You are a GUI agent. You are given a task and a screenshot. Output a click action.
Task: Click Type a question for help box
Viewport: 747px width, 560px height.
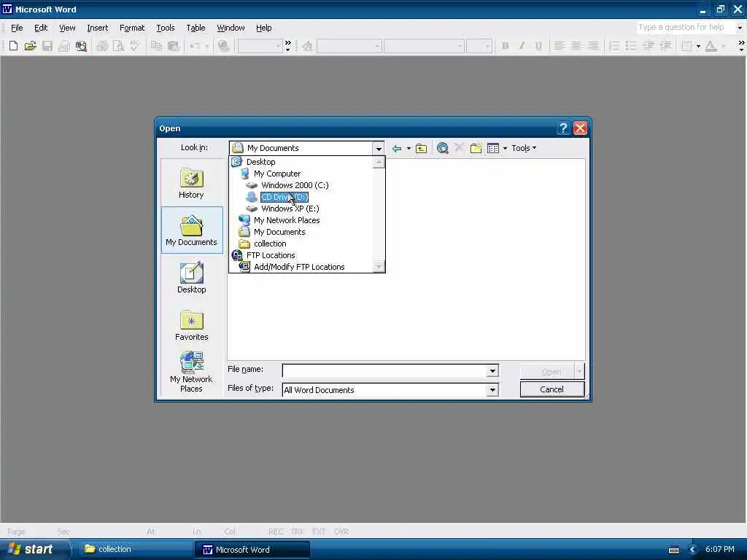(x=684, y=27)
